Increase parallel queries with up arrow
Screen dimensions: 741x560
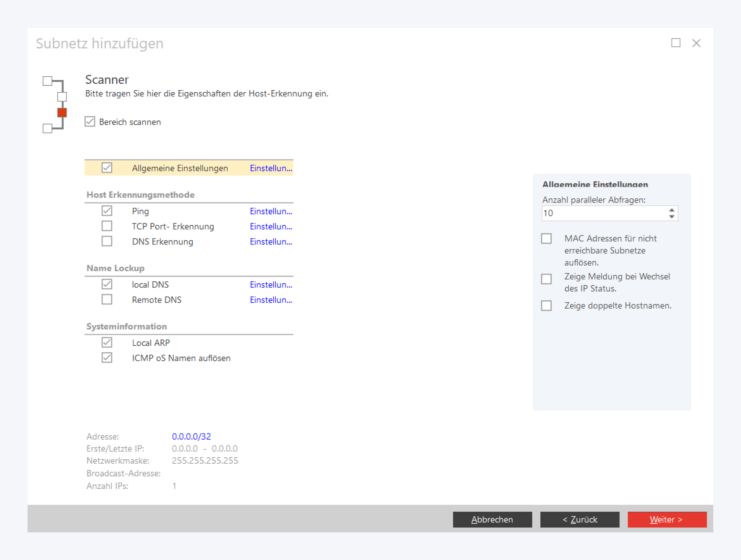(x=671, y=210)
